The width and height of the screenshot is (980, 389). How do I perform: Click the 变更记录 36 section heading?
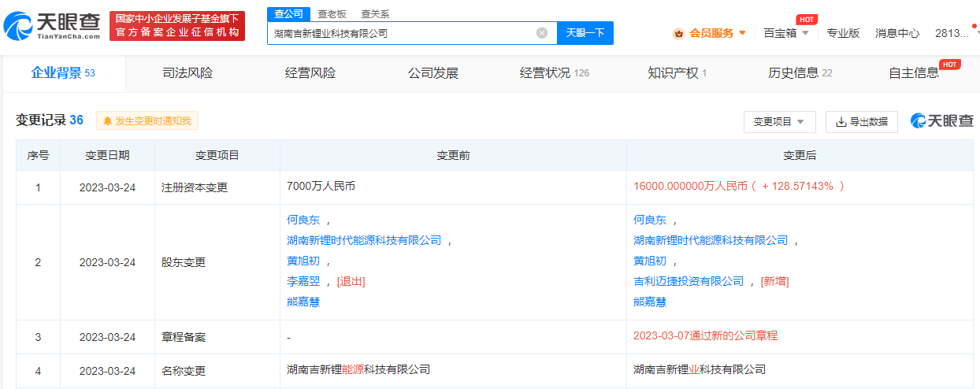[x=50, y=120]
